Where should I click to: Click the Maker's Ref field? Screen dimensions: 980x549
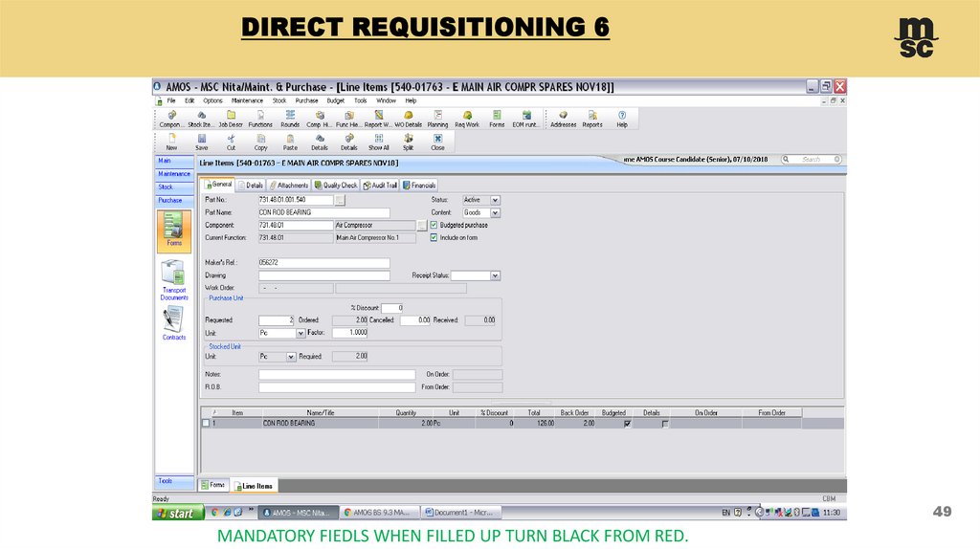coord(323,262)
